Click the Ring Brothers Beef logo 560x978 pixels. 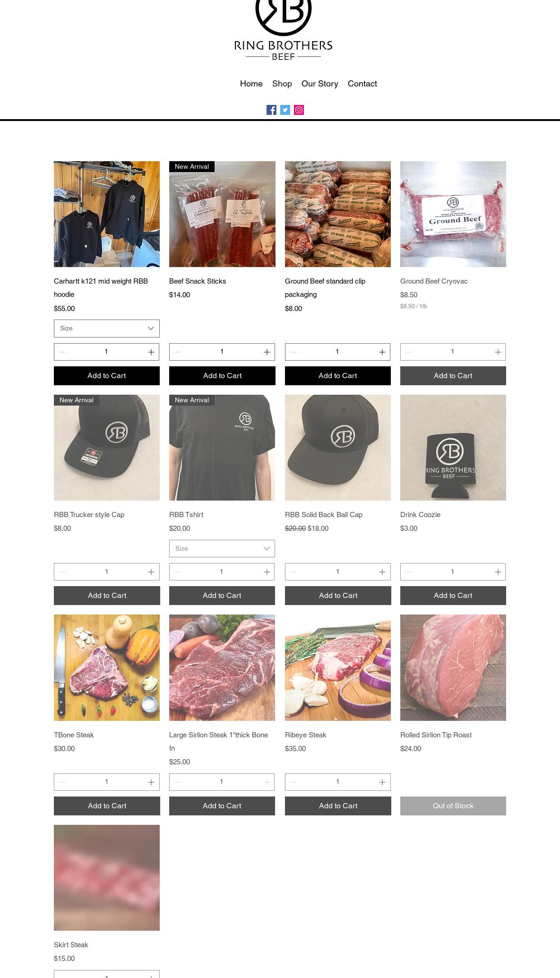coord(283,30)
